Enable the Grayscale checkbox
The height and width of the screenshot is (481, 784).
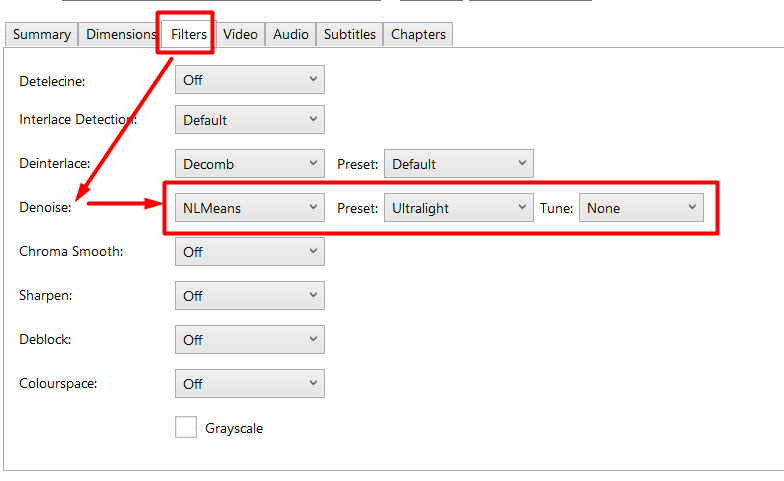(186, 427)
